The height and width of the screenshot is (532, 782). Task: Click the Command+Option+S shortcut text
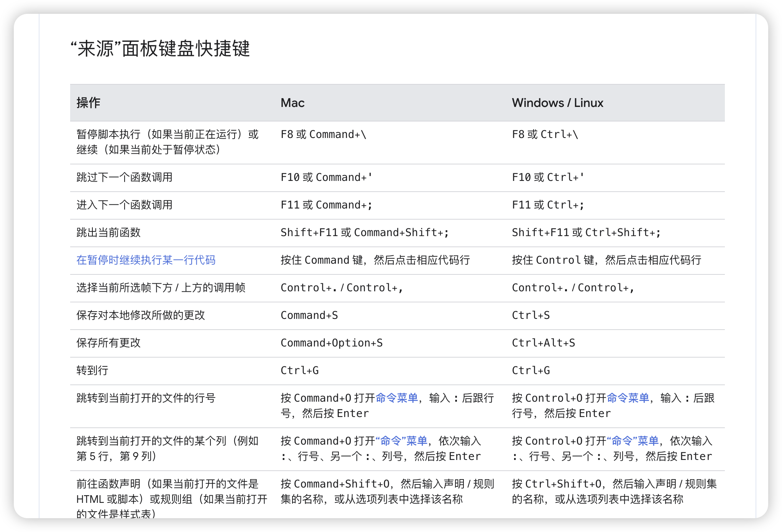332,343
